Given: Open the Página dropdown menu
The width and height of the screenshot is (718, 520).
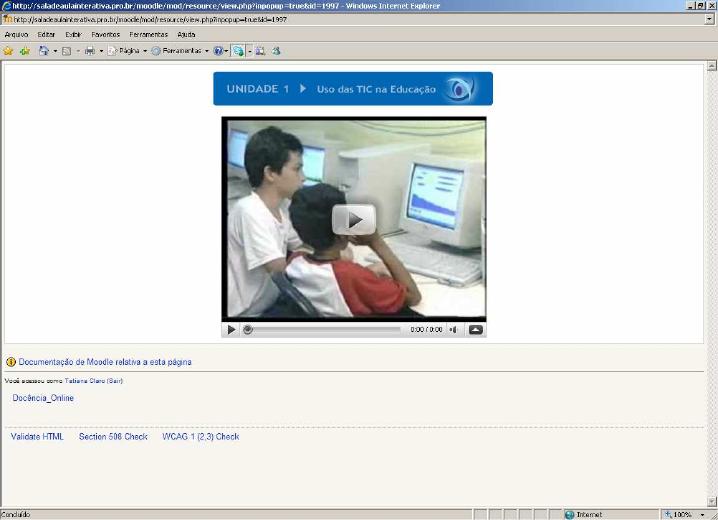Looking at the screenshot, I should (129, 50).
